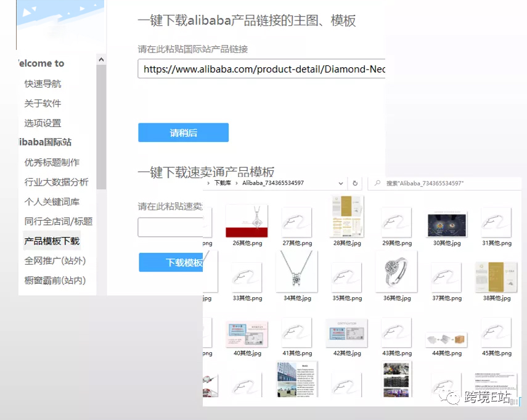Select file 45其他.png thumbnail
Viewport: 527px width, 420px height.
[497, 332]
